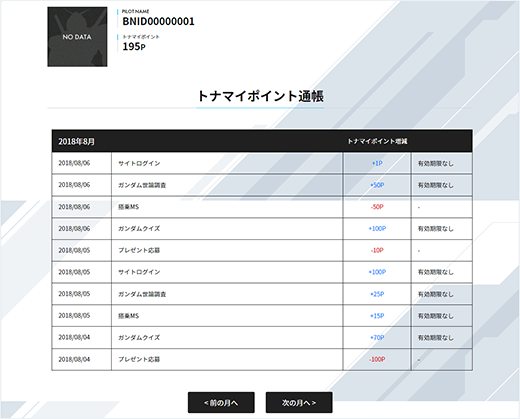This screenshot has width=520, height=419.
Task: Select the ガンダムクイズ row with +70P
Action: click(262, 337)
